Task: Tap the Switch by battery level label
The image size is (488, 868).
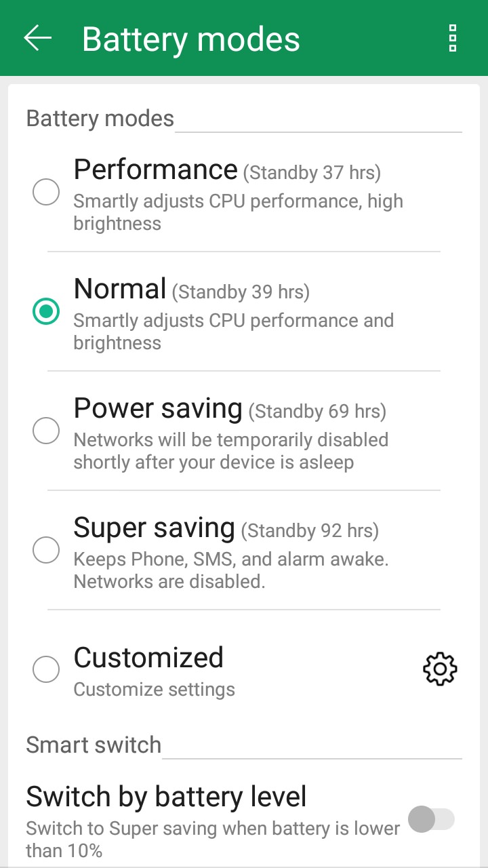Action: pyautogui.click(x=166, y=796)
